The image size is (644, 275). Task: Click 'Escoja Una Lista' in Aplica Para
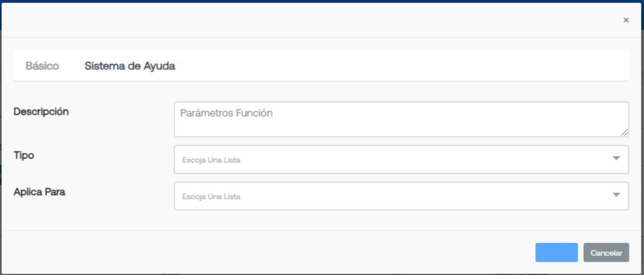coord(211,196)
